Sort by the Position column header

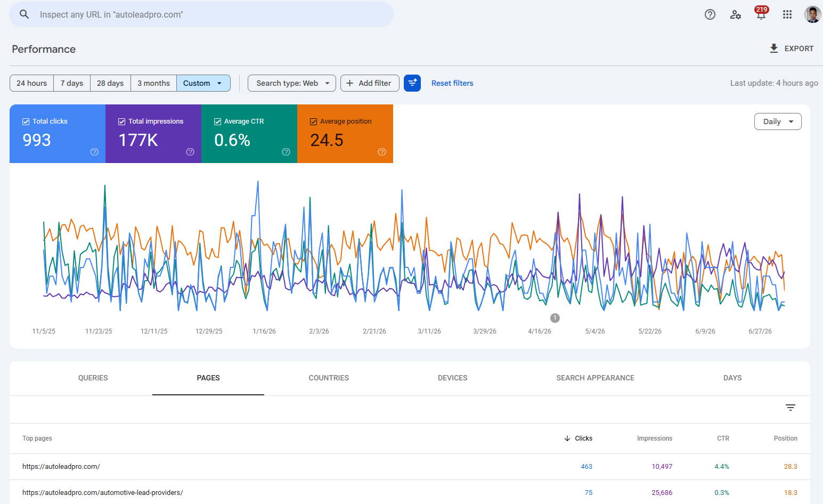pos(786,438)
